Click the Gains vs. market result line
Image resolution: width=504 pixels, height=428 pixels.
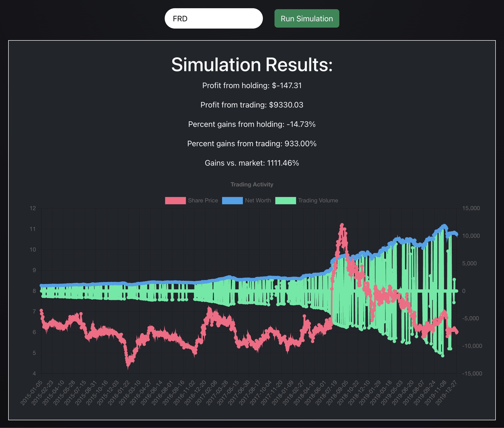(252, 163)
